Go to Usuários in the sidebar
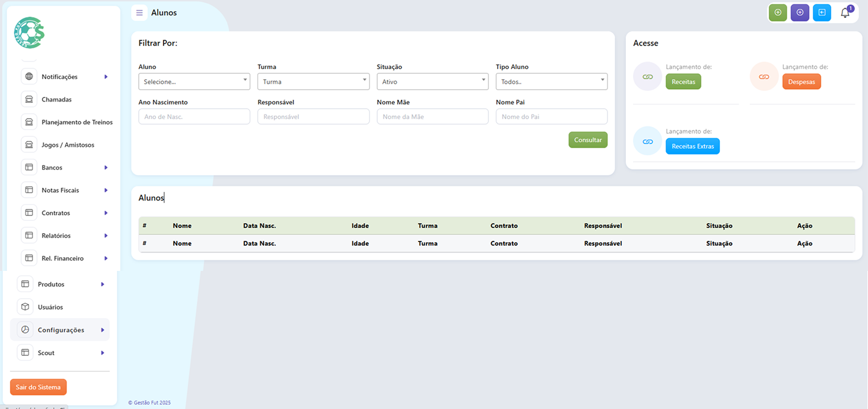 point(50,307)
